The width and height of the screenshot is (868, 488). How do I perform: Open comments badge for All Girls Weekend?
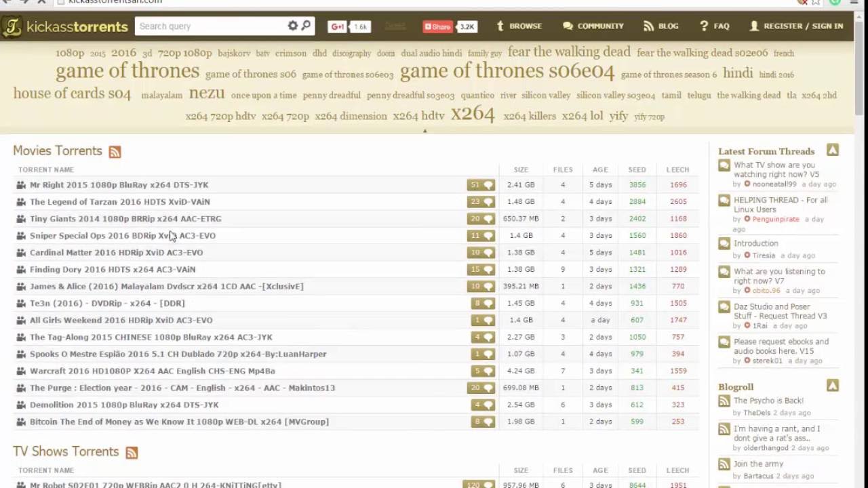click(x=483, y=320)
